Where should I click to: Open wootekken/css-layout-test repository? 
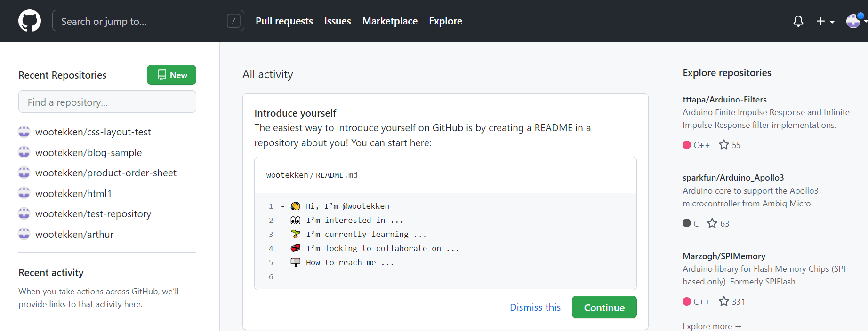[93, 132]
